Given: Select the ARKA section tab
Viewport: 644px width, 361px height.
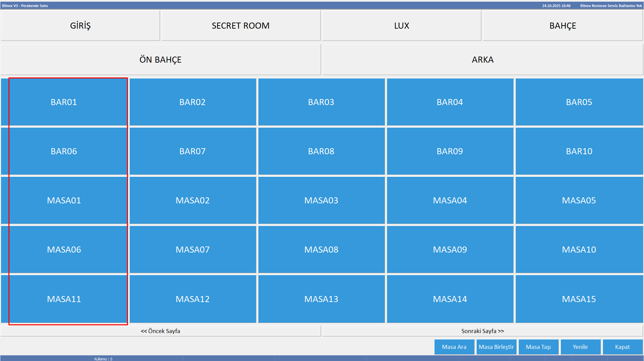Looking at the screenshot, I should 482,60.
